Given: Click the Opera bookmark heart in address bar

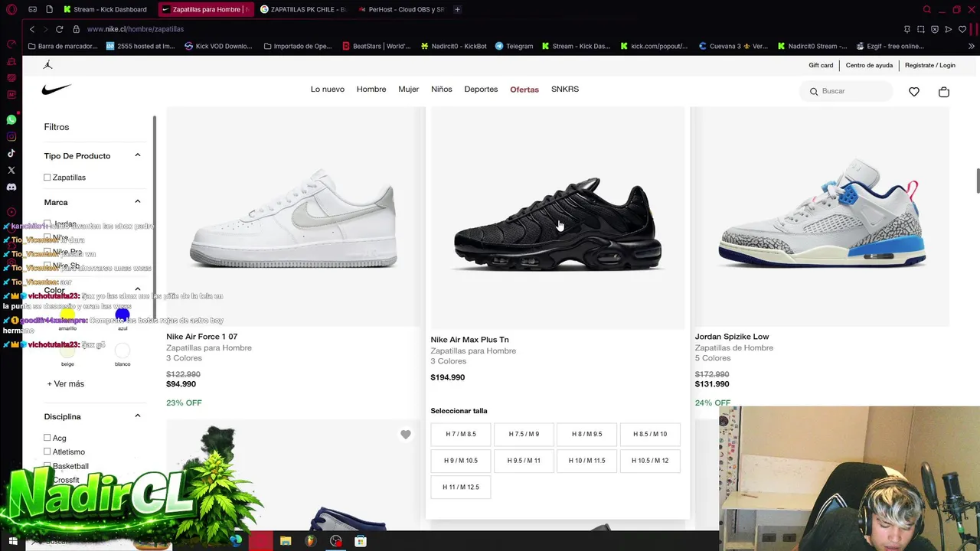Looking at the screenshot, I should (962, 29).
